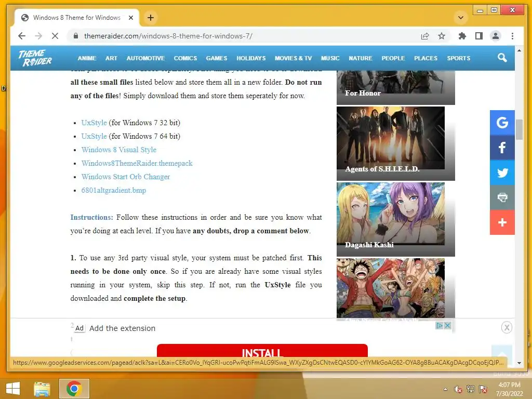Expand the tab search chevron
Screen dimensions: 532x399
tap(461, 18)
